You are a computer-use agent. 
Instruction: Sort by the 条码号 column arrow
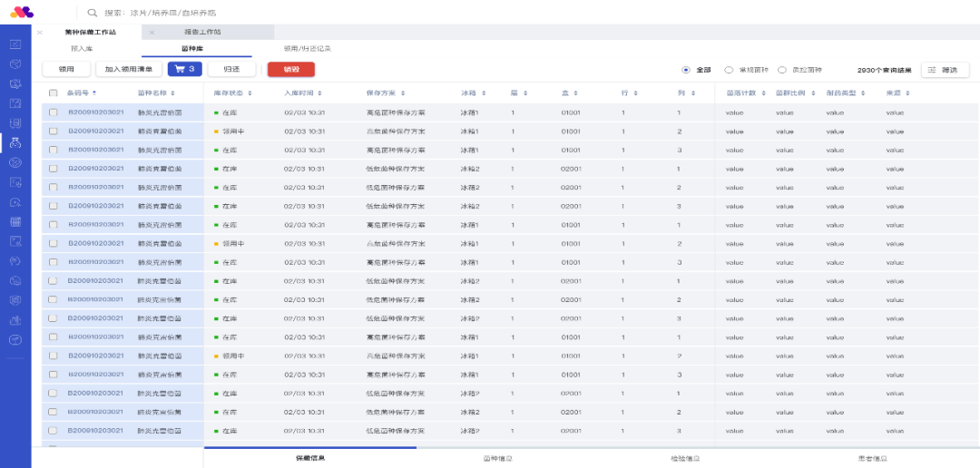[x=93, y=93]
